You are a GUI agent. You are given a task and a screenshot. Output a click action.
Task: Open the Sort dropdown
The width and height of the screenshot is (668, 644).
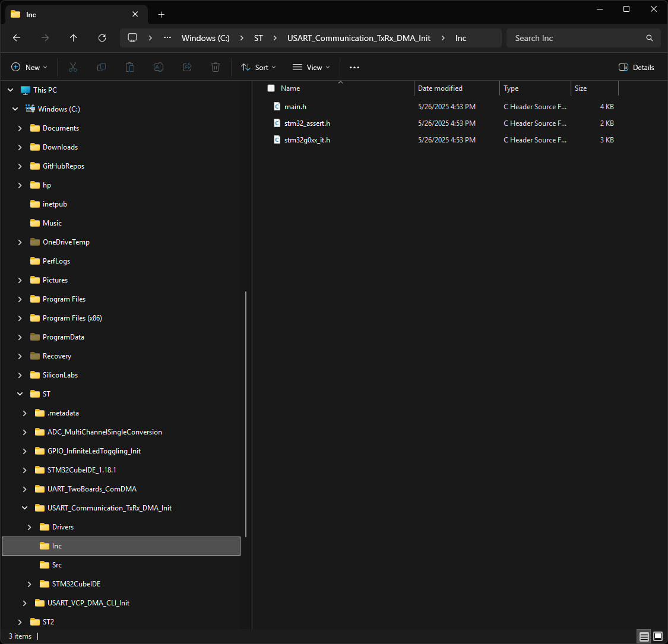[x=258, y=67]
